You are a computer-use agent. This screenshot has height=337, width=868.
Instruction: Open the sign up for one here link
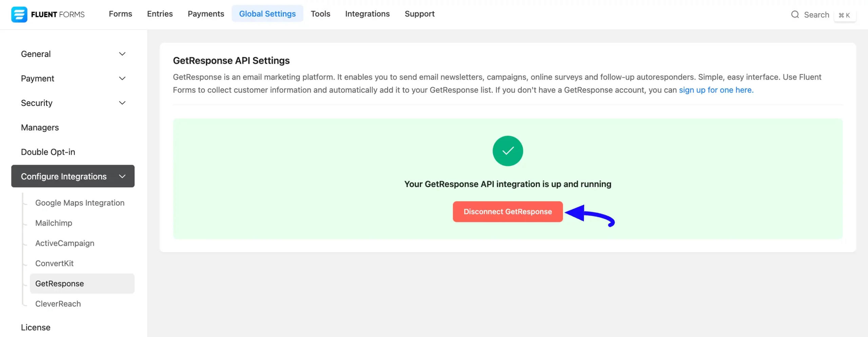[715, 90]
